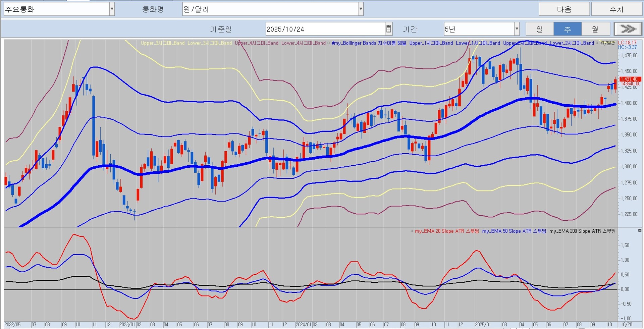Click the 다음 button
This screenshot has height=329, width=644.
click(x=564, y=9)
